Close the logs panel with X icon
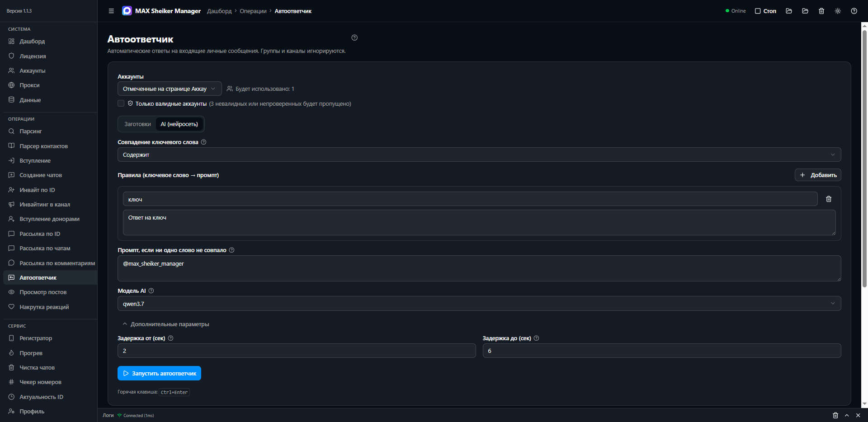Image resolution: width=868 pixels, height=422 pixels. 858,415
